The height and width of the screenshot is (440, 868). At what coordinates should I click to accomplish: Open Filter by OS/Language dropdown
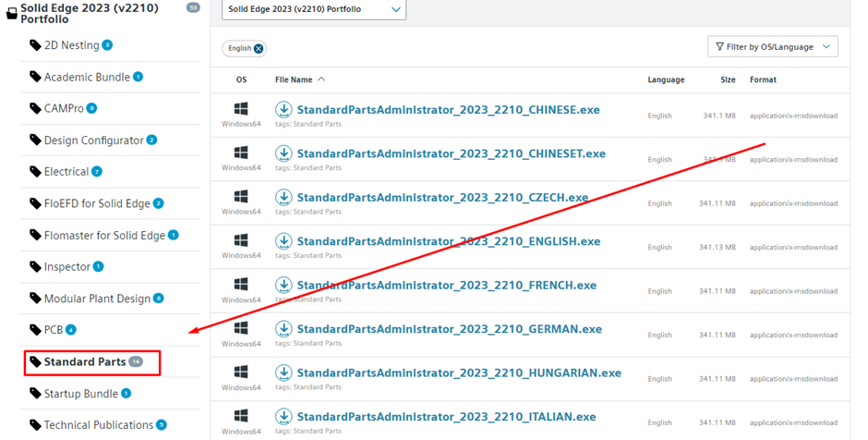[773, 46]
